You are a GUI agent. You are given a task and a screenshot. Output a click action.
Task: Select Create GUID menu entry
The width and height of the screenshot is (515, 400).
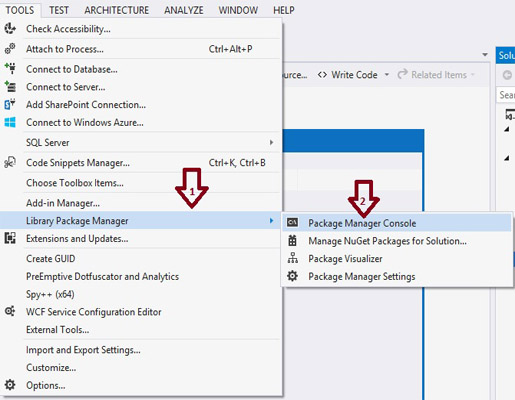coord(141,259)
